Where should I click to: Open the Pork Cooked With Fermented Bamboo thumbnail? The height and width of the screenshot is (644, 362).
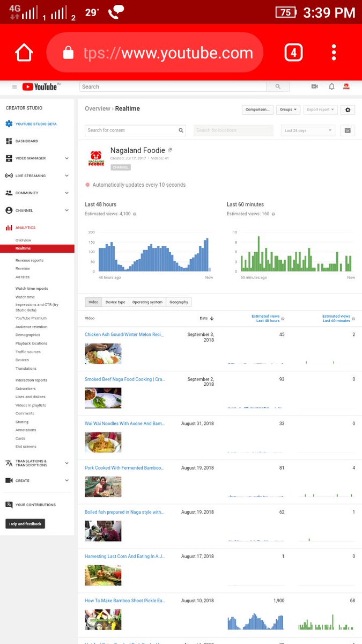(x=103, y=486)
